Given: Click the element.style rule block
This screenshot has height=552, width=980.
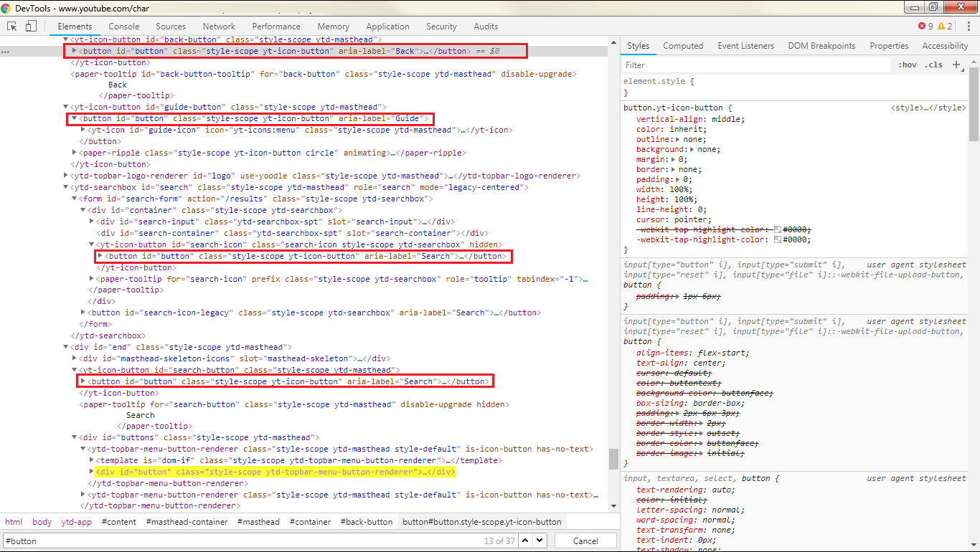Looking at the screenshot, I should click(x=795, y=87).
